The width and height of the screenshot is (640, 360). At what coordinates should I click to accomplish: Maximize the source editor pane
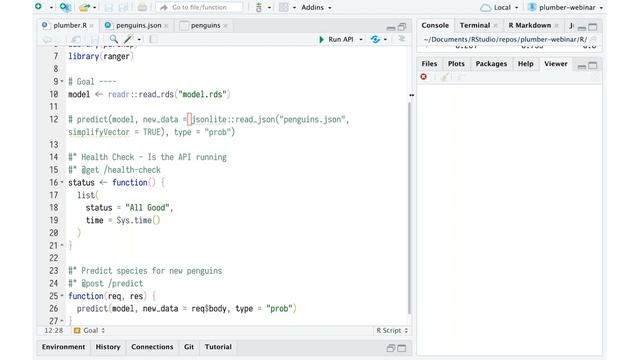coord(402,27)
